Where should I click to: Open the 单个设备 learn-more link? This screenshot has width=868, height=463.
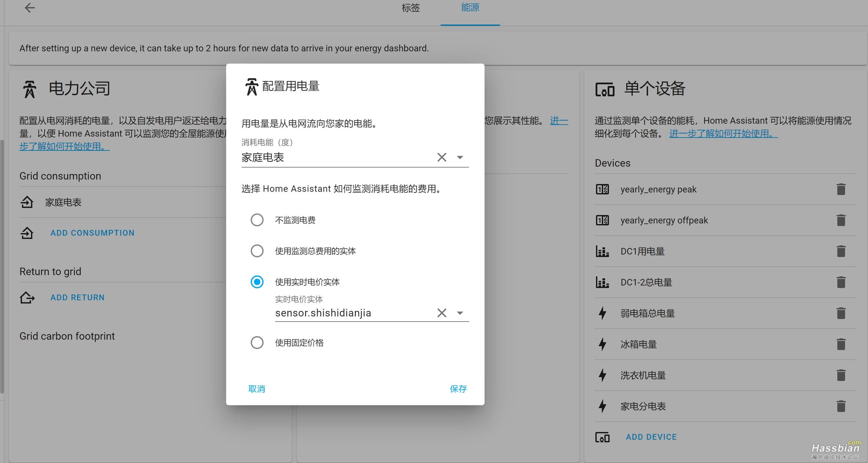pyautogui.click(x=723, y=134)
